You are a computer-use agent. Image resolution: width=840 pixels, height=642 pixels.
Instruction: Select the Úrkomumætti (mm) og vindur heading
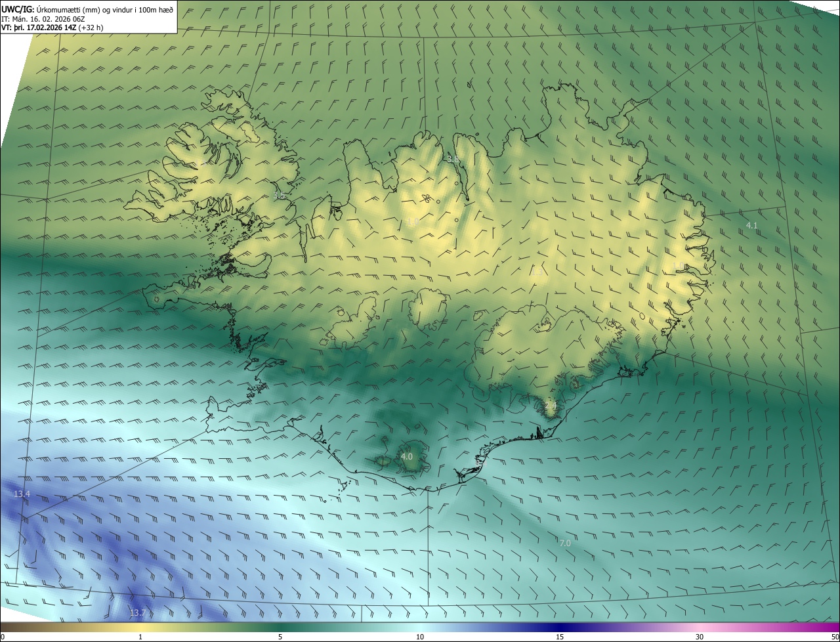(x=104, y=9)
